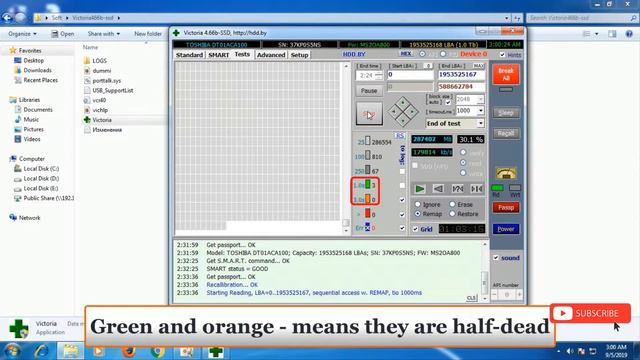This screenshot has width=640, height=360.
Task: Select the Remap radio button
Action: click(x=418, y=213)
